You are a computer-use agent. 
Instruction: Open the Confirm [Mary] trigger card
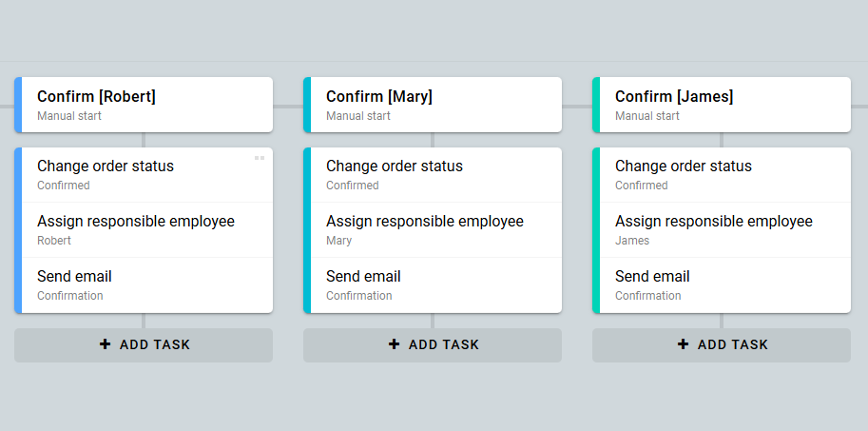tap(435, 105)
